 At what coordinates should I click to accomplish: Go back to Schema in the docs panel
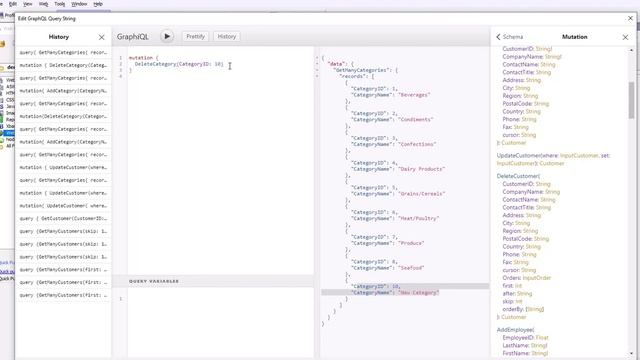pyautogui.click(x=509, y=37)
